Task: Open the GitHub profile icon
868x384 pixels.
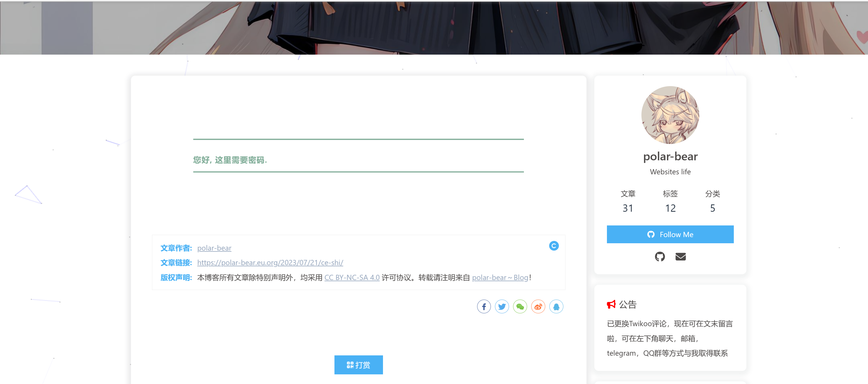Action: coord(660,257)
